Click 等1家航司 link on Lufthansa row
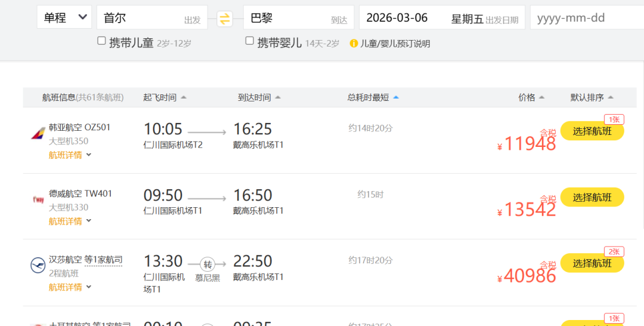This screenshot has height=326, width=644. click(103, 260)
